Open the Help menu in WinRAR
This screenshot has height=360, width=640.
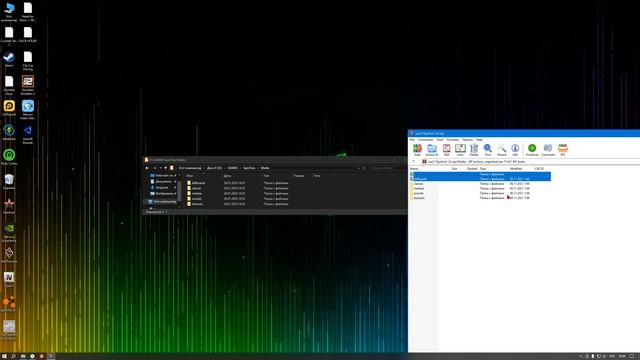pos(479,140)
